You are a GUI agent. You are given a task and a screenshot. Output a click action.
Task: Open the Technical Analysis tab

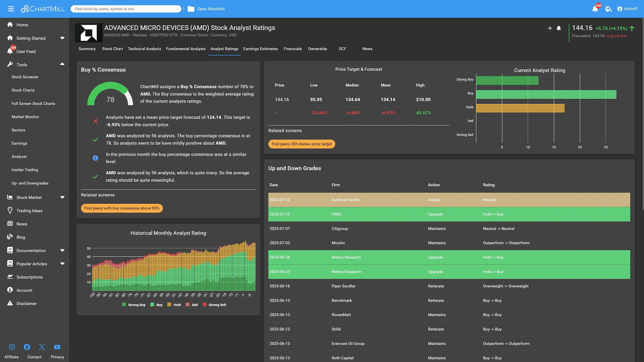coord(145,49)
